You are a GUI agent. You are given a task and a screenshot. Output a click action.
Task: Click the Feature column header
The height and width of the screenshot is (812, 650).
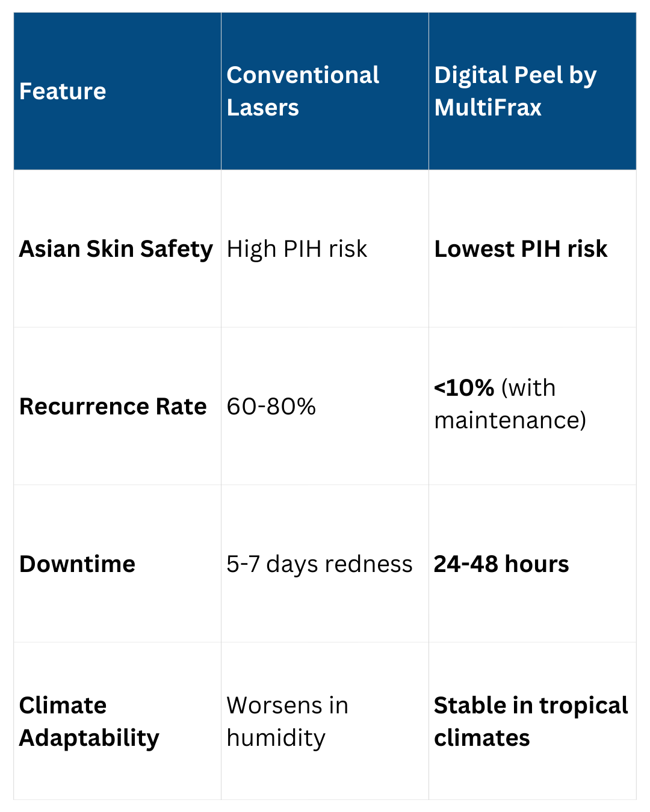click(63, 91)
